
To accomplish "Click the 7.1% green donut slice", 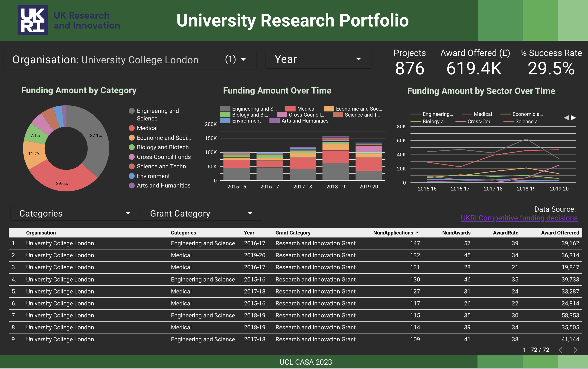I will (36, 135).
